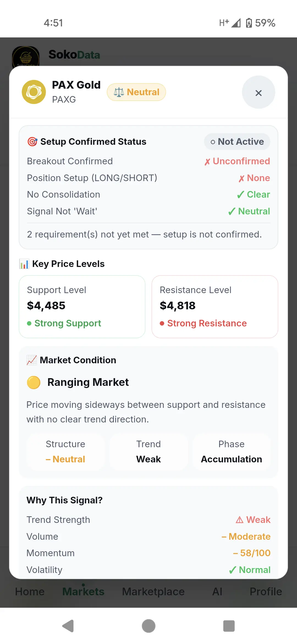Tap the SokoData app logo
297x644 pixels.
click(26, 56)
